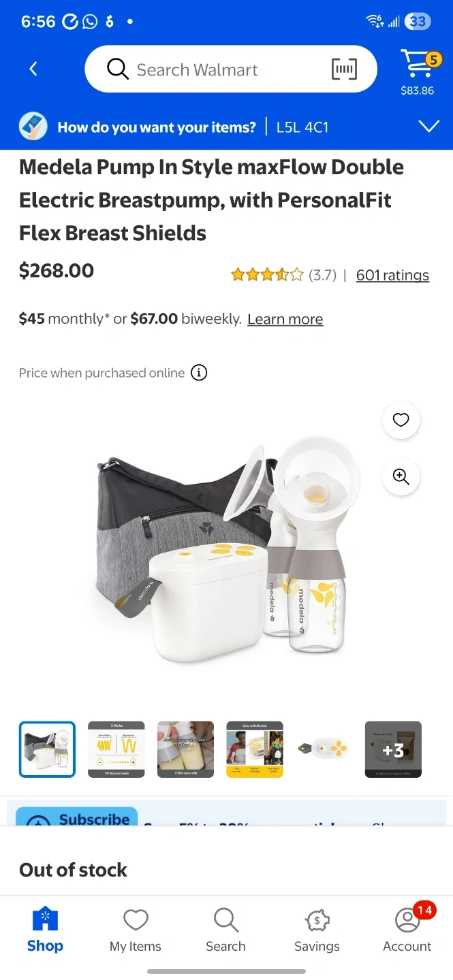Image resolution: width=453 pixels, height=980 pixels.
Task: Select the first product thumbnail with bag
Action: coord(47,749)
